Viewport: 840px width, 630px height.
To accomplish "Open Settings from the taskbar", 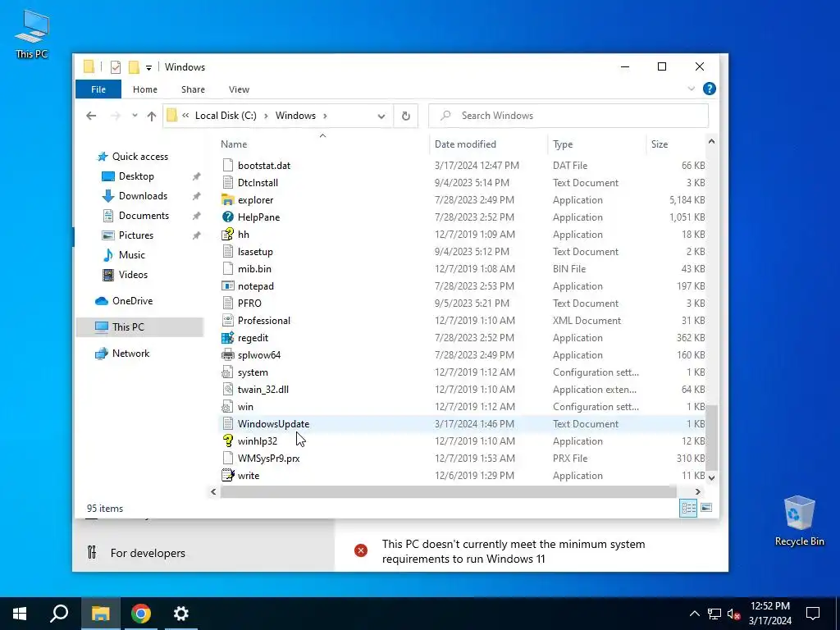I will [x=181, y=614].
